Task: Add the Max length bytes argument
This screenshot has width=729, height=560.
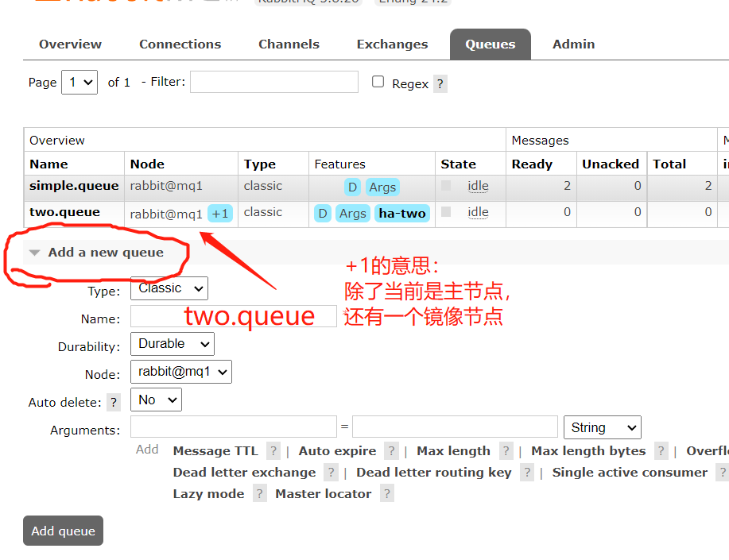Action: [x=588, y=451]
